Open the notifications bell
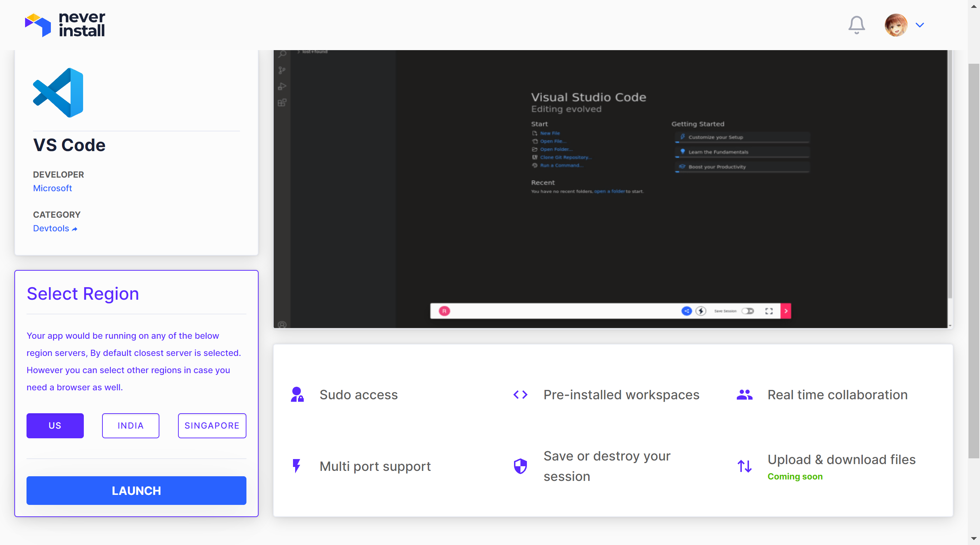Image resolution: width=980 pixels, height=545 pixels. (856, 25)
